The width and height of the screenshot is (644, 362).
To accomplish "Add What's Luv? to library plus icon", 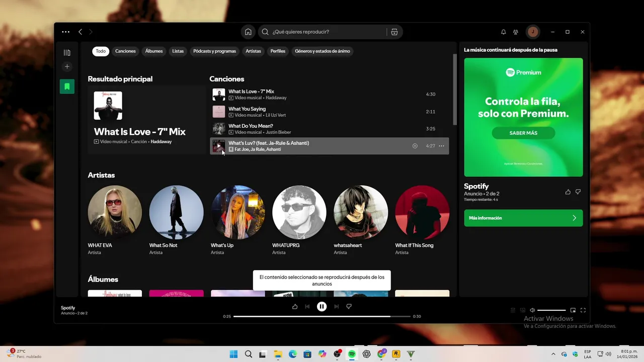I will pyautogui.click(x=415, y=146).
